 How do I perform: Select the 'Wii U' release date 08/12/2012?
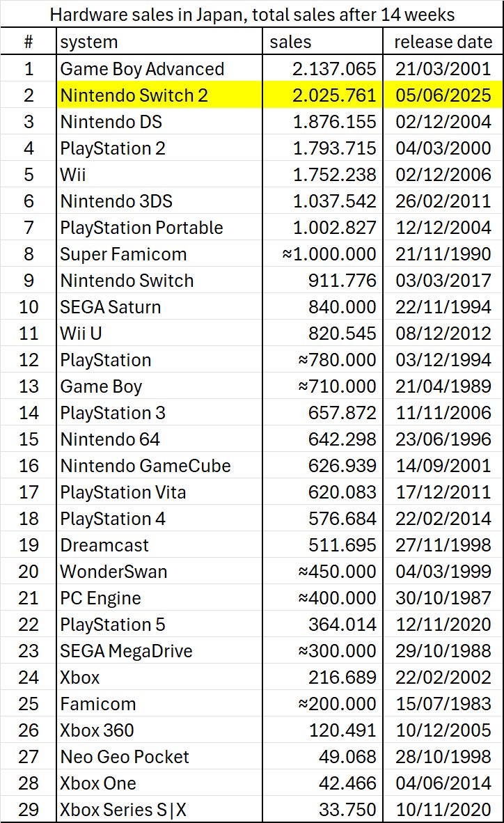coord(443,334)
